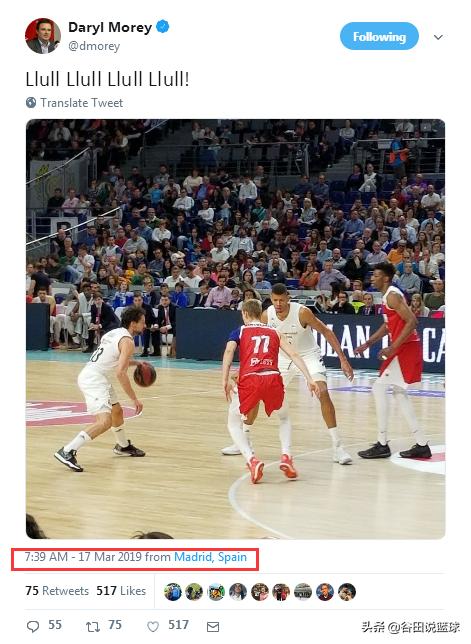Click the retweet arrows icon
Viewport: 471px width, 644px height.
pyautogui.click(x=92, y=626)
